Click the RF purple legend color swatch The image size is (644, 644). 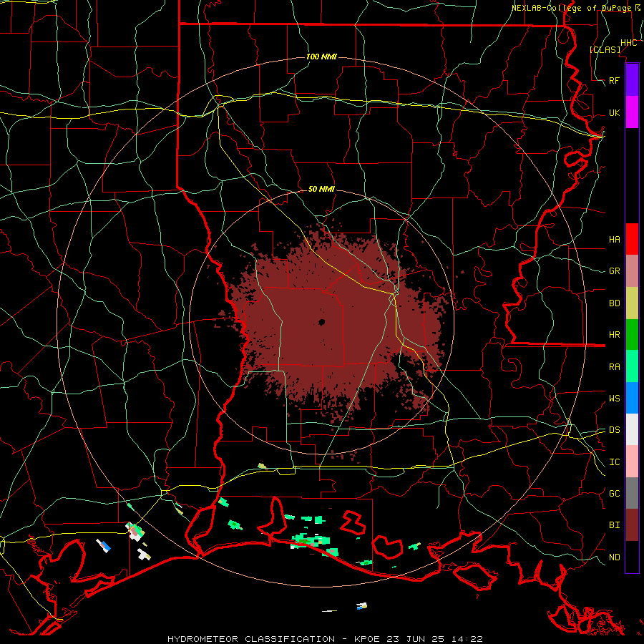point(632,80)
